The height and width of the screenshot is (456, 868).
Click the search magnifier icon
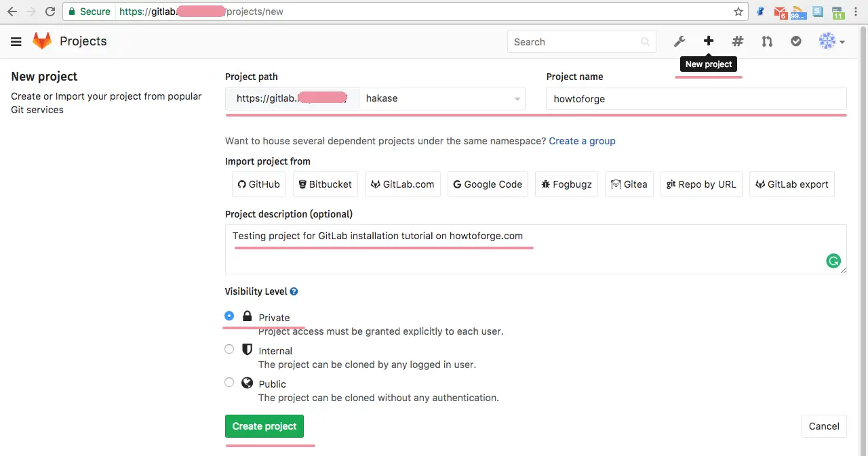pos(645,42)
